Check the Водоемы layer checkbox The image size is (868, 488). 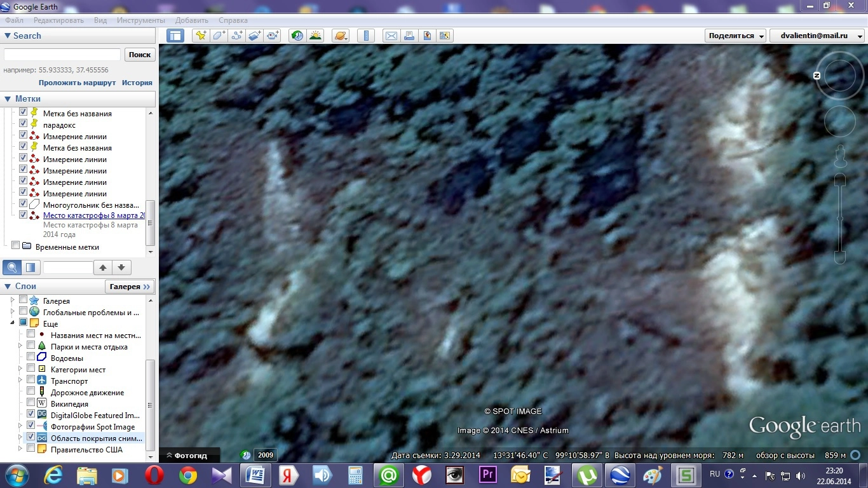[x=31, y=357]
